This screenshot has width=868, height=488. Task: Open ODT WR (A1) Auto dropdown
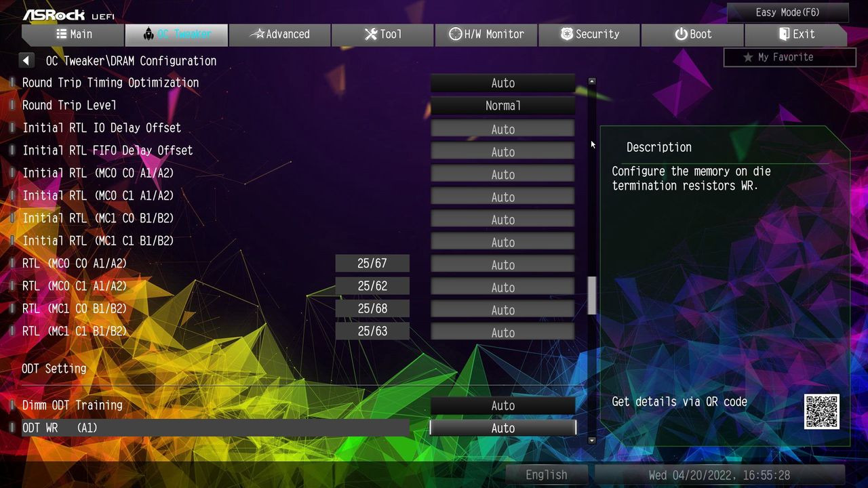coord(502,428)
